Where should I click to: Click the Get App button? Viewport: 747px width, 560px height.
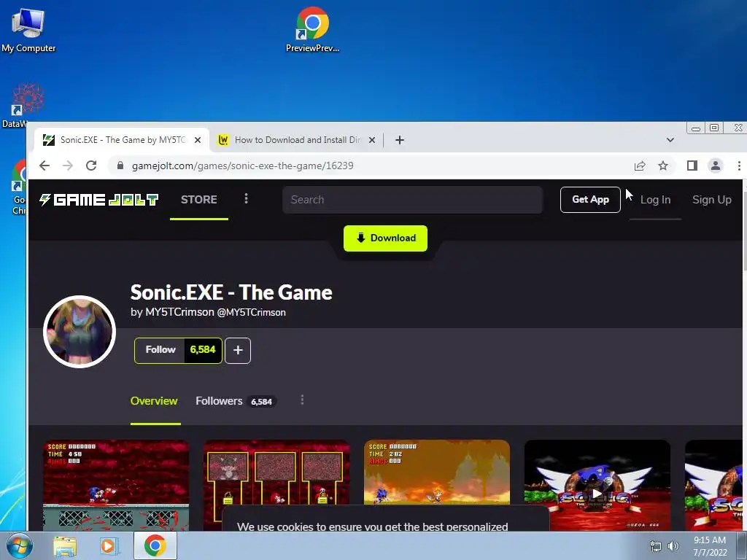590,200
